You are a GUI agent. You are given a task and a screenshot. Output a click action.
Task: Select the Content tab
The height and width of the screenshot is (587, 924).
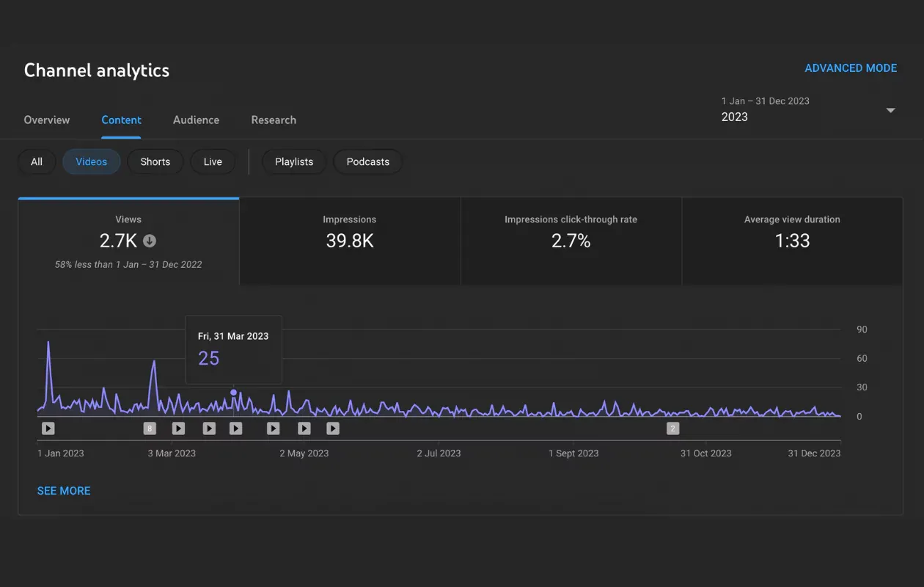click(x=122, y=120)
